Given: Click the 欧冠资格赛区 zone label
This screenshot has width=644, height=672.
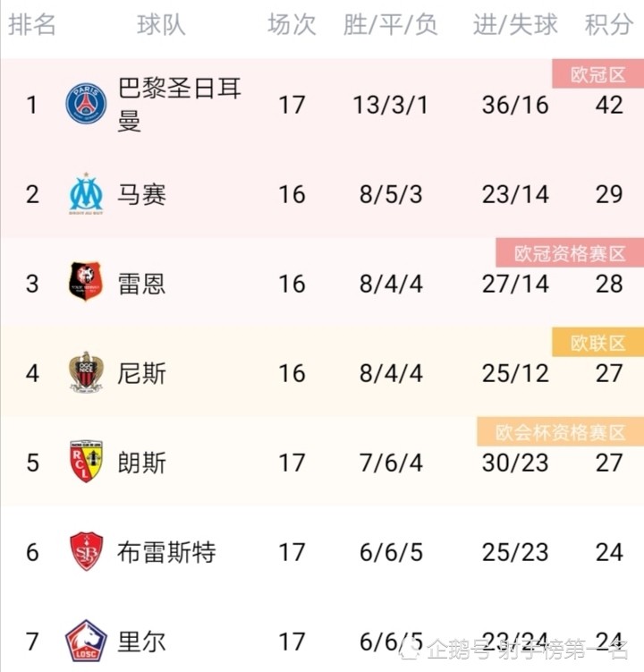Looking at the screenshot, I should 570,253.
